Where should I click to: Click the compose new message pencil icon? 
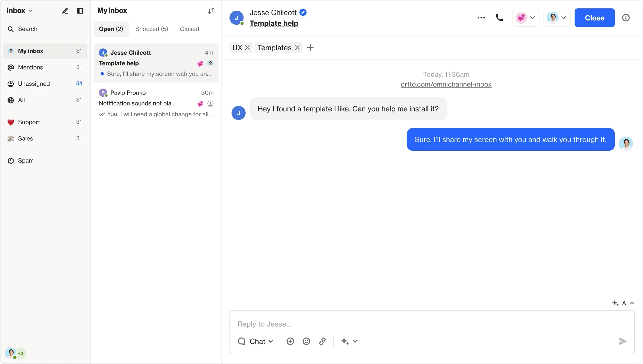click(x=65, y=11)
